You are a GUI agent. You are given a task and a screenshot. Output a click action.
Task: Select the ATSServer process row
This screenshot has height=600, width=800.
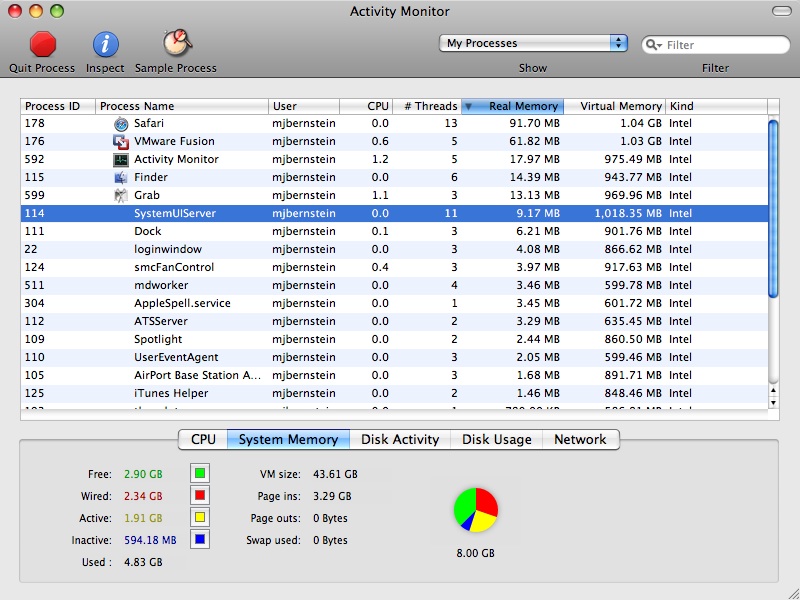(394, 321)
